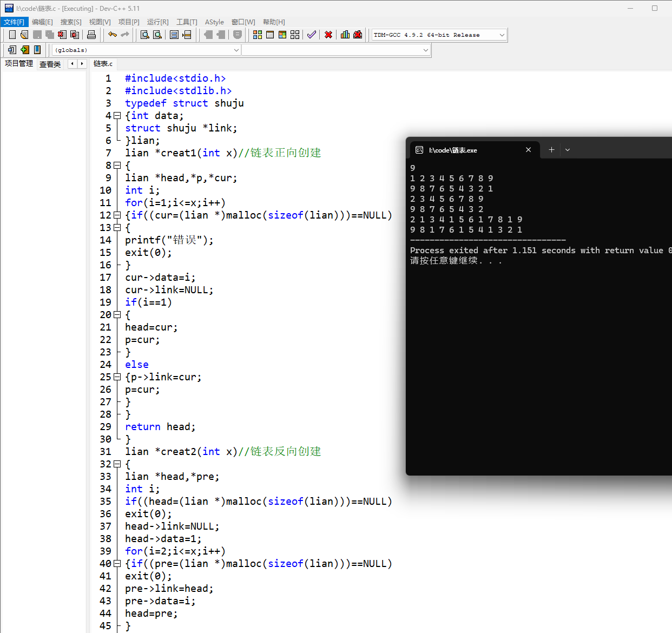Screen dimensions: 672x633
Task: Collapse the struct fold marker at line 4
Action: pyautogui.click(x=117, y=116)
